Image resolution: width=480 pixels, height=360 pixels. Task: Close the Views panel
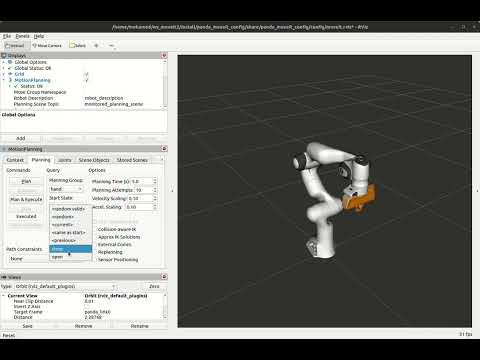click(164, 277)
